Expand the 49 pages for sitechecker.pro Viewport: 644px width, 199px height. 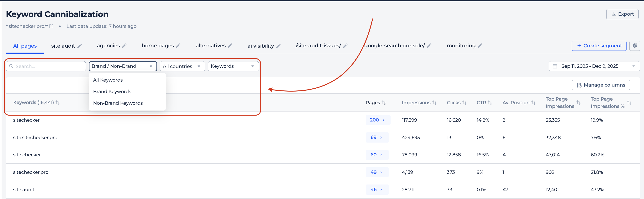point(377,172)
